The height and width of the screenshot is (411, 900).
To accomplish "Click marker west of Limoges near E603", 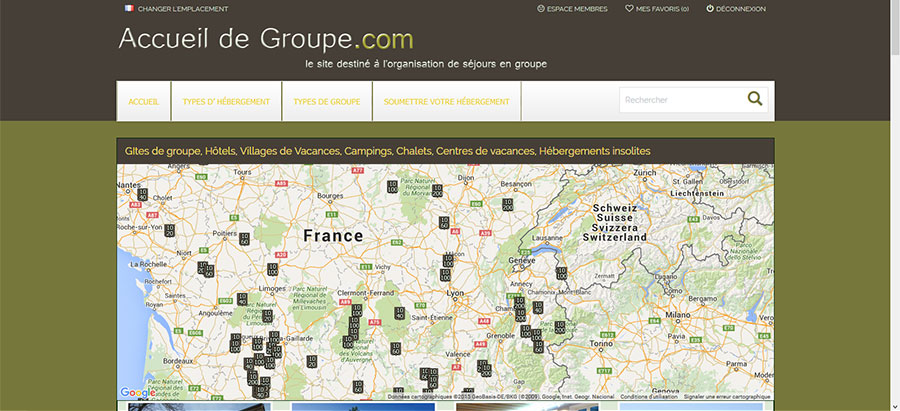I will pos(242,299).
